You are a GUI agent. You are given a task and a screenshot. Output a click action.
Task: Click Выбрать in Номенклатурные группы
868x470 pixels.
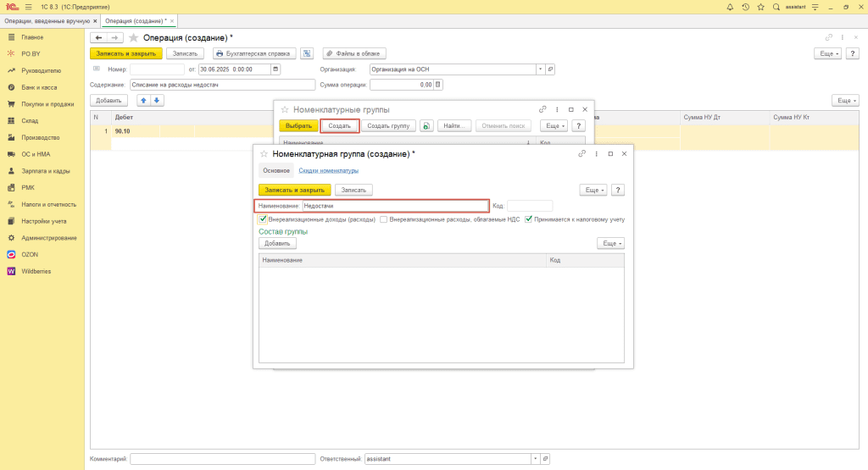[x=298, y=125]
